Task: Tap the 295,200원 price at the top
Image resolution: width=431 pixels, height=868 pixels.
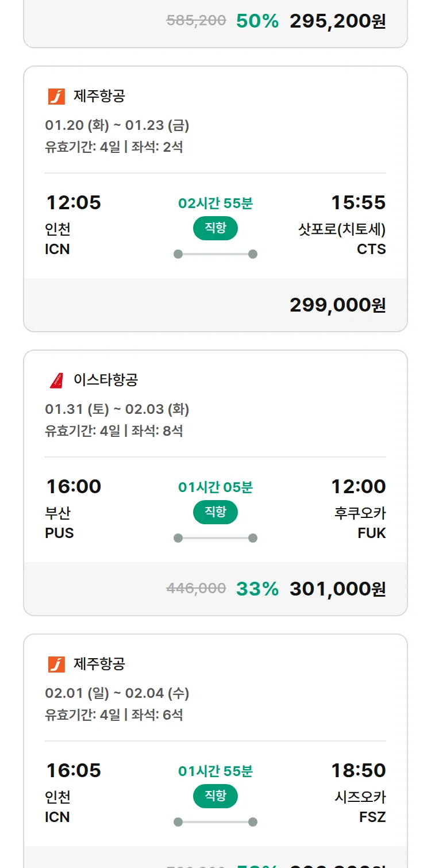Action: click(337, 21)
